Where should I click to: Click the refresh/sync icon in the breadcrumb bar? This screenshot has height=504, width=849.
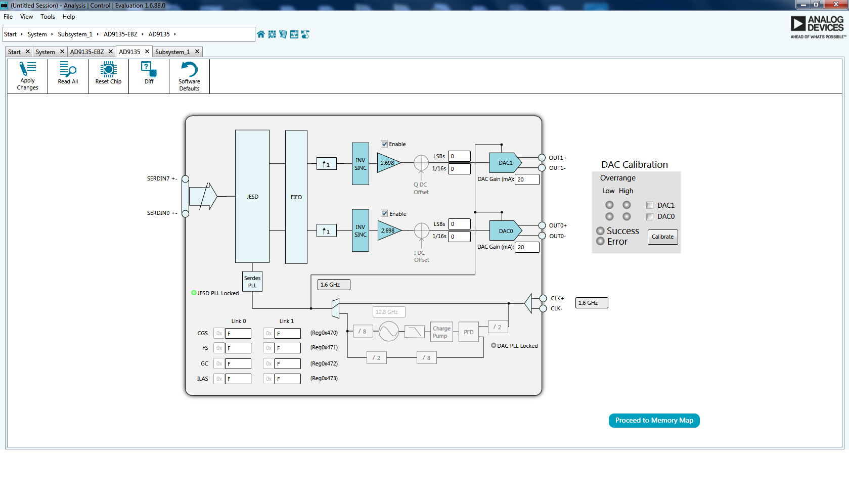point(305,34)
